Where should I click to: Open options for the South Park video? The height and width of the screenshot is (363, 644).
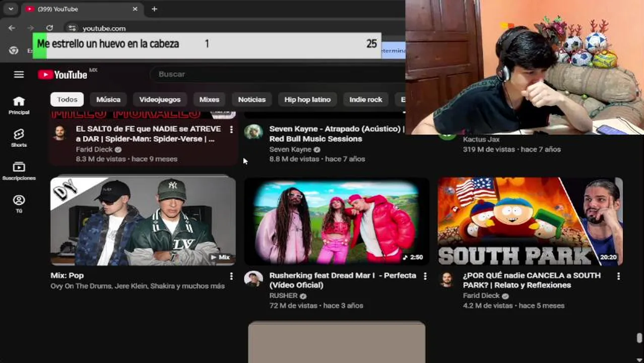pos(618,276)
